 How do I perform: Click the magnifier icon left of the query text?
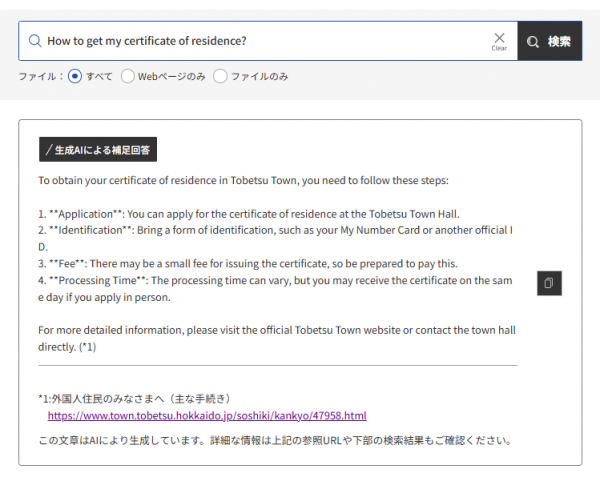click(x=35, y=41)
